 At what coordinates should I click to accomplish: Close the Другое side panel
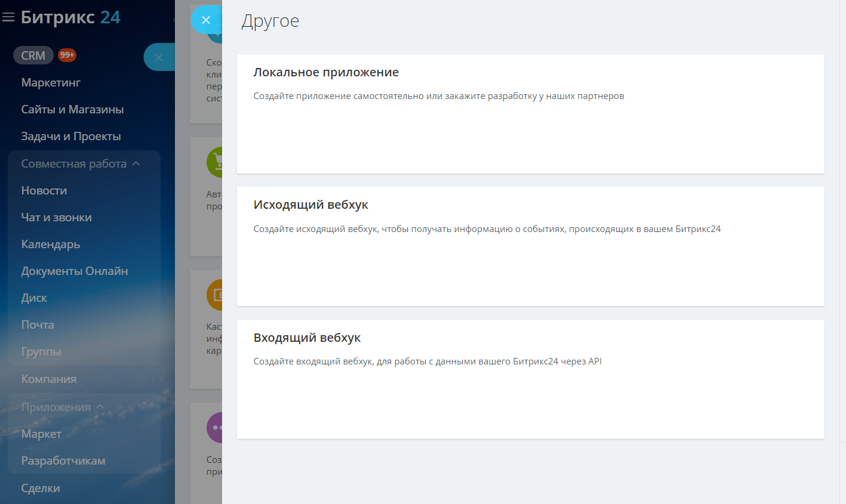[206, 20]
